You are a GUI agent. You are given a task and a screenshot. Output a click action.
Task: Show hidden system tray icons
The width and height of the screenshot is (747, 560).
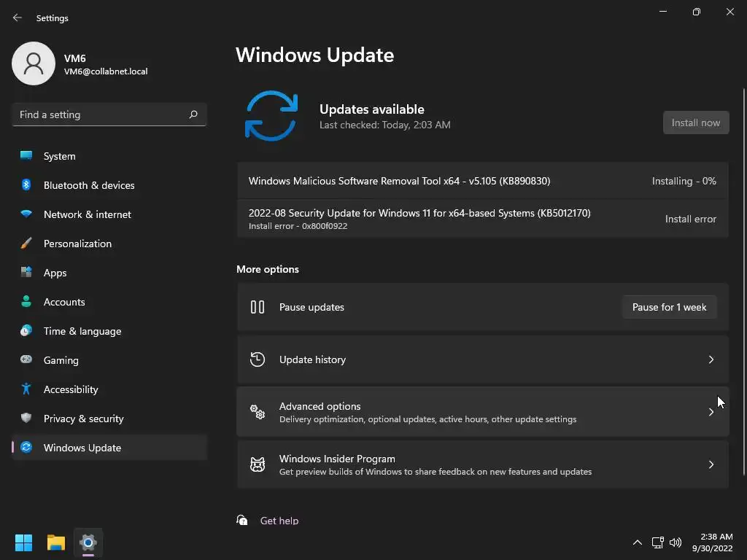pyautogui.click(x=637, y=542)
